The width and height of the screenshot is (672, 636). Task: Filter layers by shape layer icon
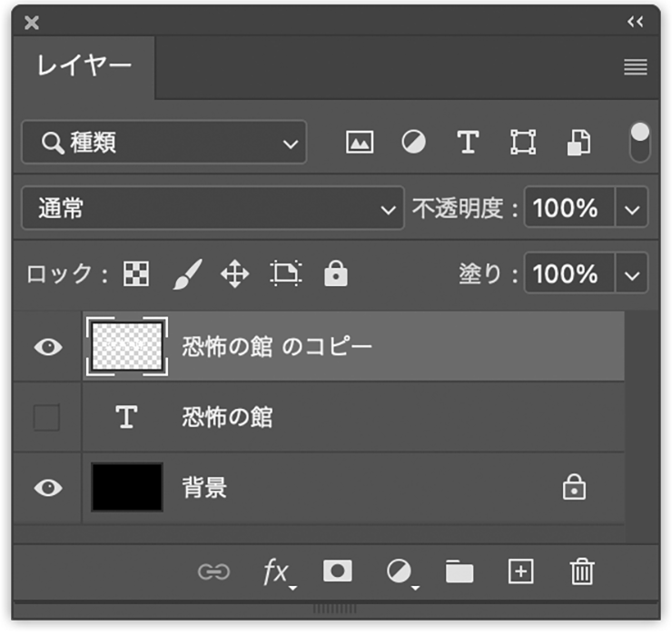[522, 143]
